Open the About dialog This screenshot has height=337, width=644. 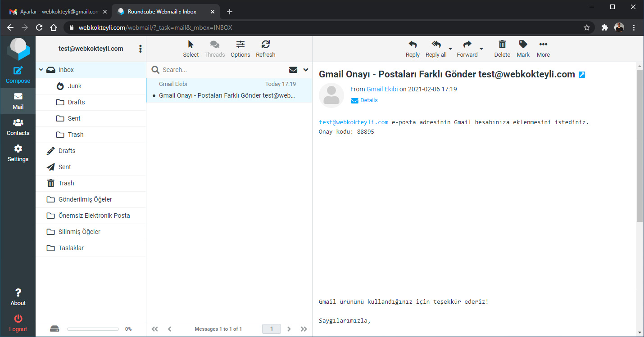[x=18, y=297]
